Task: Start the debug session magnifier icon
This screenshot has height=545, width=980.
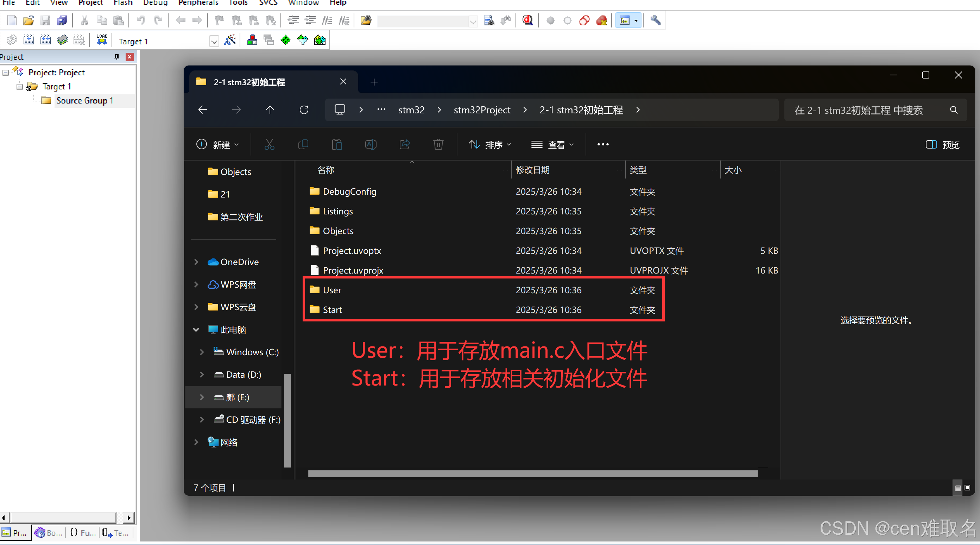Action: 528,20
